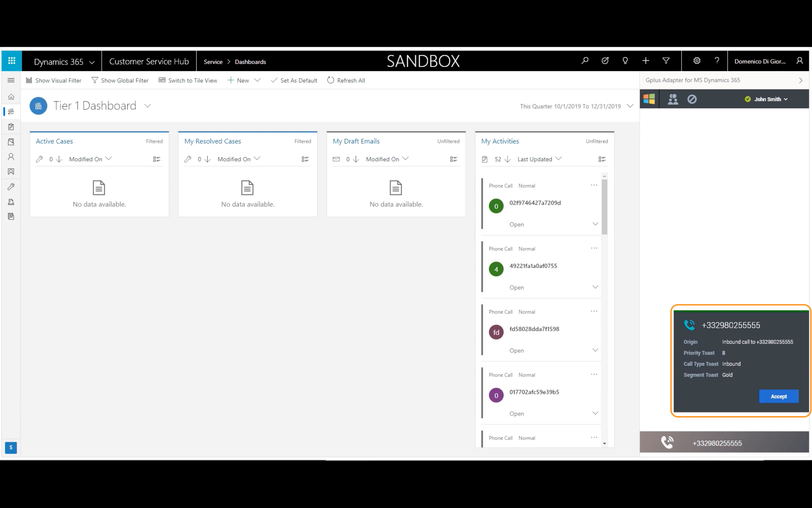Expand the This Quarter date range dropdown
The image size is (812, 508).
point(630,106)
